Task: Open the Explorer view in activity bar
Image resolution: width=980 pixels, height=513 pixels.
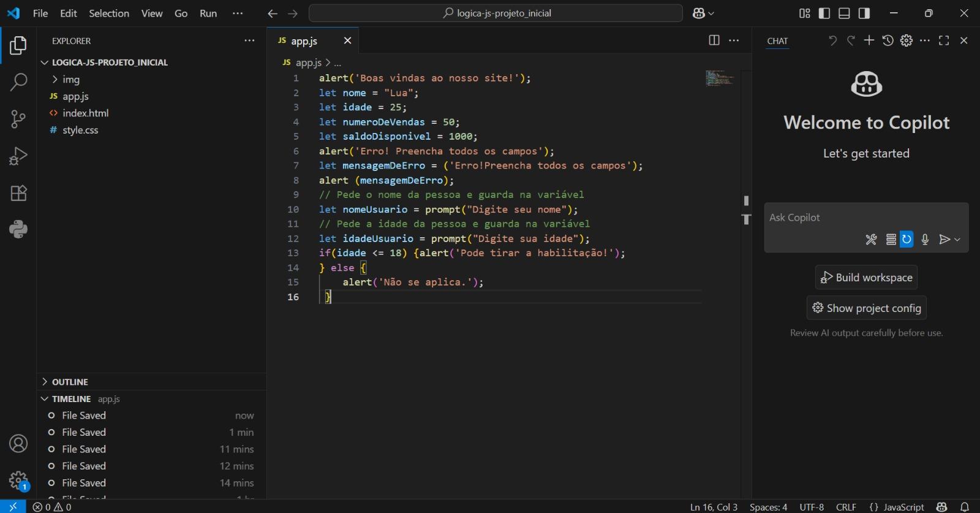Action: 18,45
